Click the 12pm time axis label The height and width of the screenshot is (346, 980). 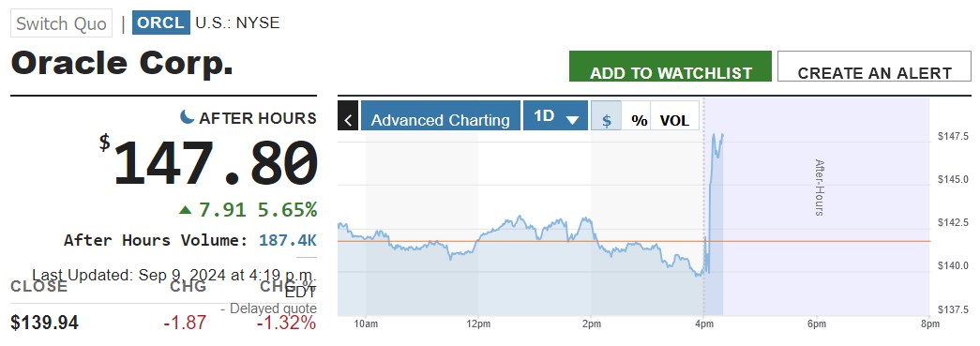477,323
